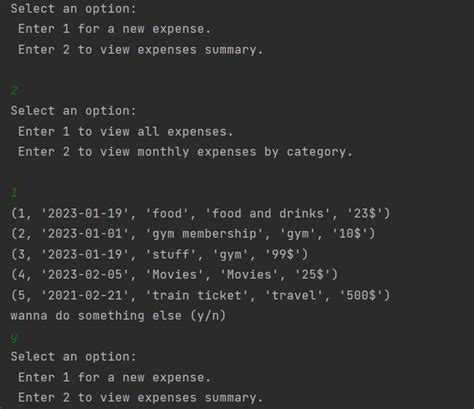Image resolution: width=474 pixels, height=409 pixels.
Task: Click the 'gym membership' expense row
Action: 193,234
